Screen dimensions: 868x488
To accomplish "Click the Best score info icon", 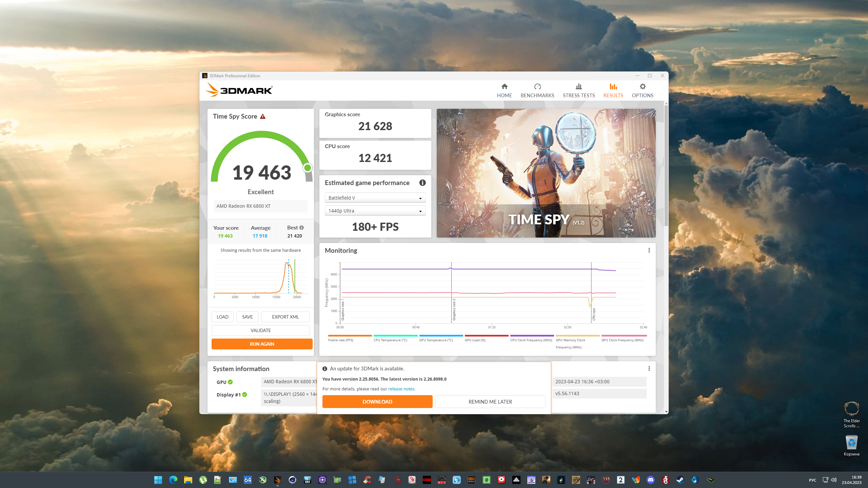I will tap(301, 227).
